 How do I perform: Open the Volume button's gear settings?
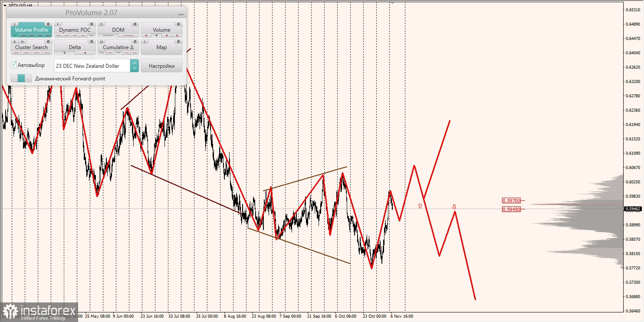(x=178, y=24)
